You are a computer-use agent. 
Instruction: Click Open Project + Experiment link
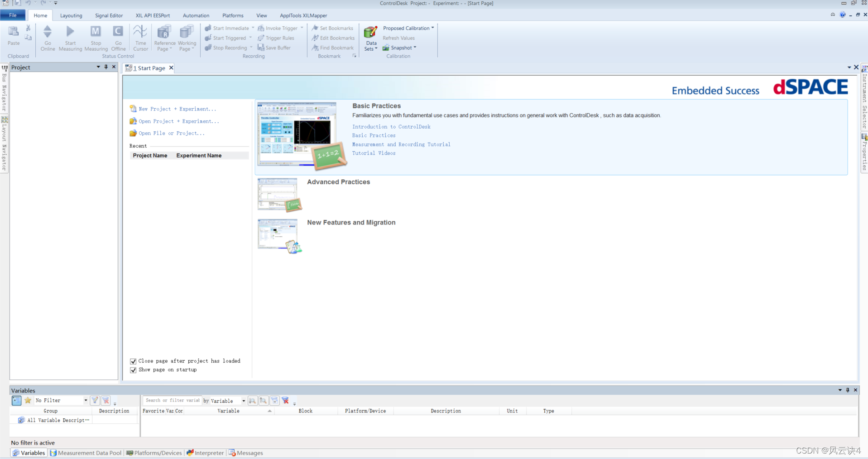click(178, 121)
